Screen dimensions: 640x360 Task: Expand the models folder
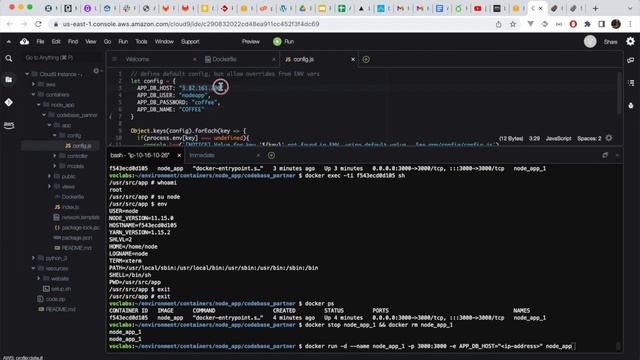tap(55, 166)
